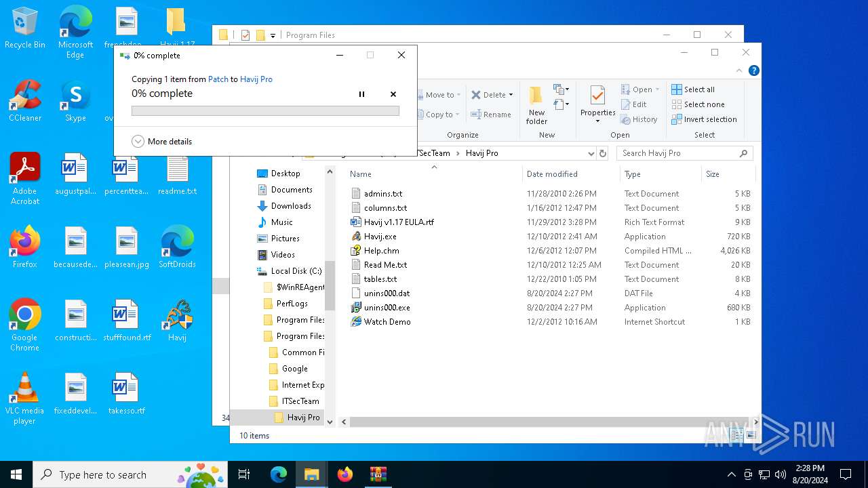Sort by the Size column
This screenshot has height=488, width=868.
pos(727,174)
